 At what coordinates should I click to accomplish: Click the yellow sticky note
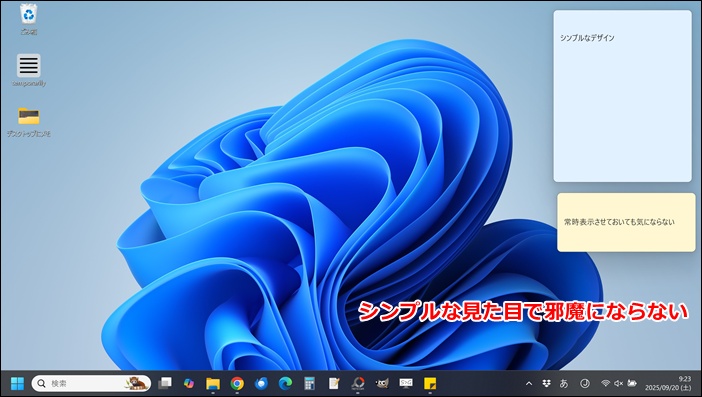click(626, 222)
